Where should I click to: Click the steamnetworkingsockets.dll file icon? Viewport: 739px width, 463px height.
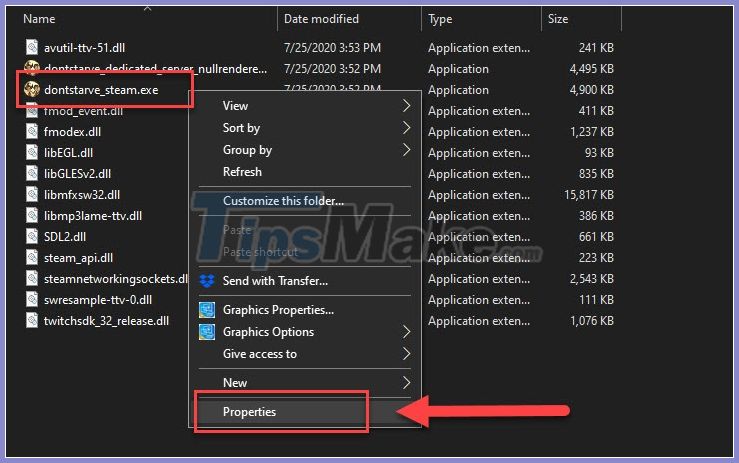32,278
